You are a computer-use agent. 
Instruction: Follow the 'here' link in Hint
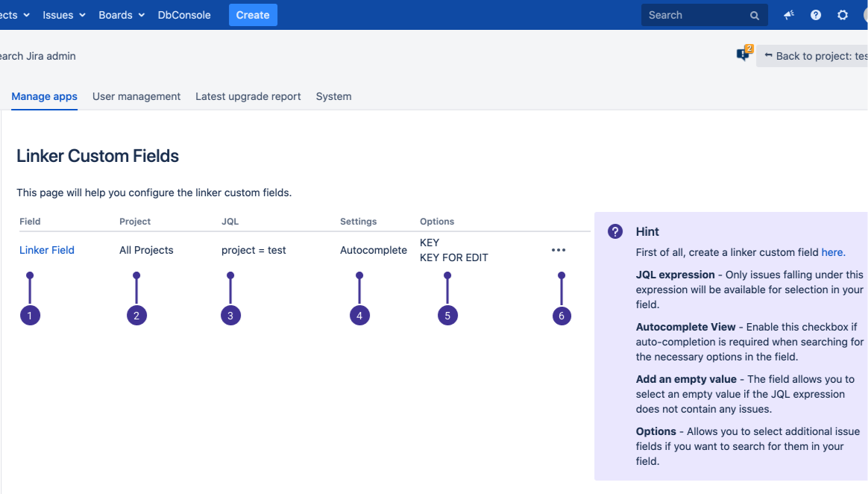coord(832,252)
